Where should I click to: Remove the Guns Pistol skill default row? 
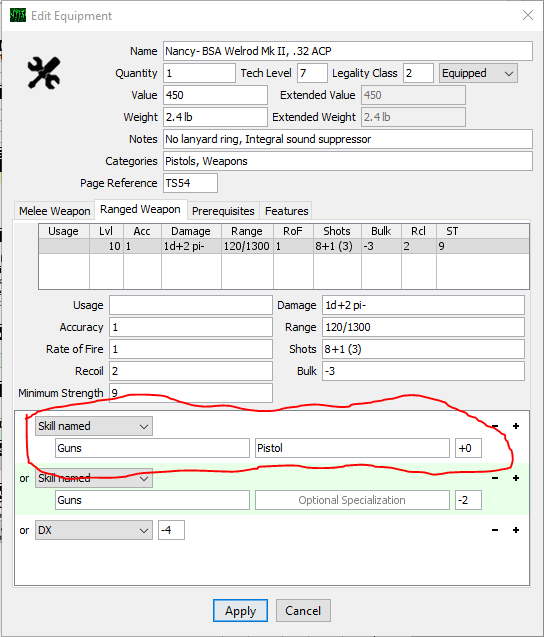click(495, 426)
